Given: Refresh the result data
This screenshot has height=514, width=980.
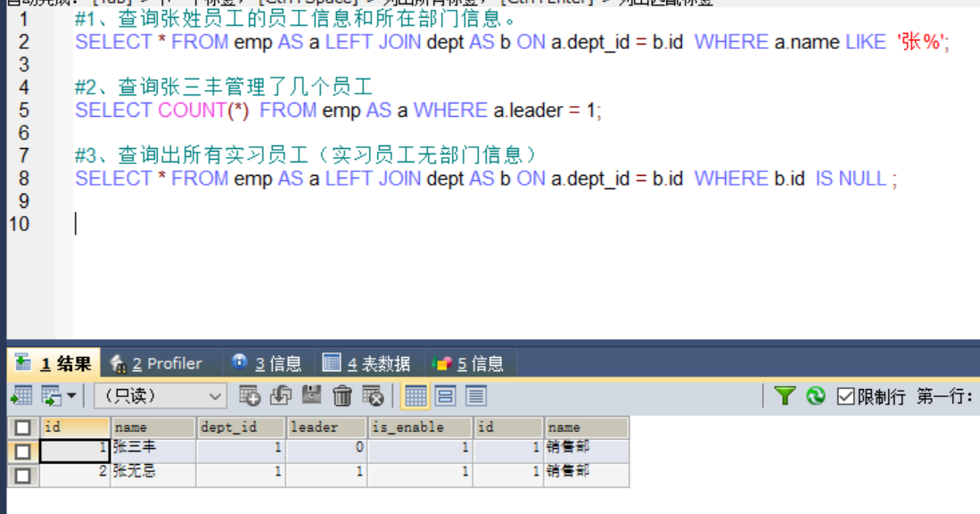Looking at the screenshot, I should tap(815, 395).
